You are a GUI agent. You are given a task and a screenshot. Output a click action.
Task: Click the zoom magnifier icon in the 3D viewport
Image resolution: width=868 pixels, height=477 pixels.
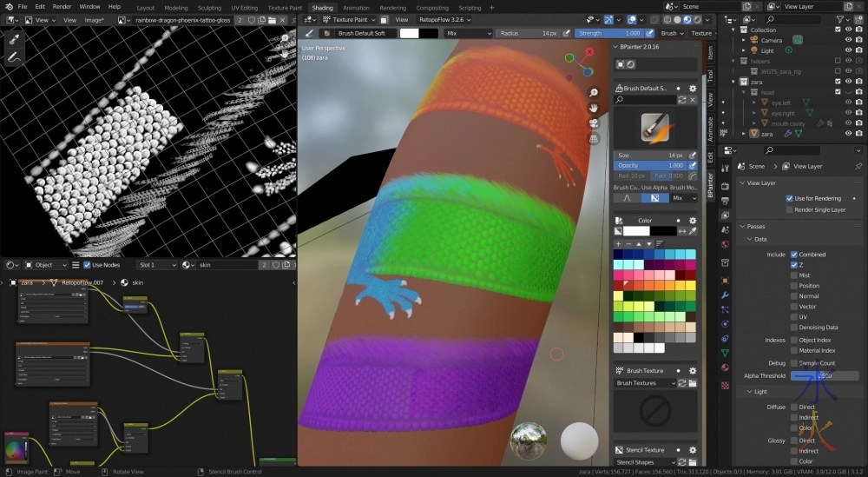pos(594,93)
